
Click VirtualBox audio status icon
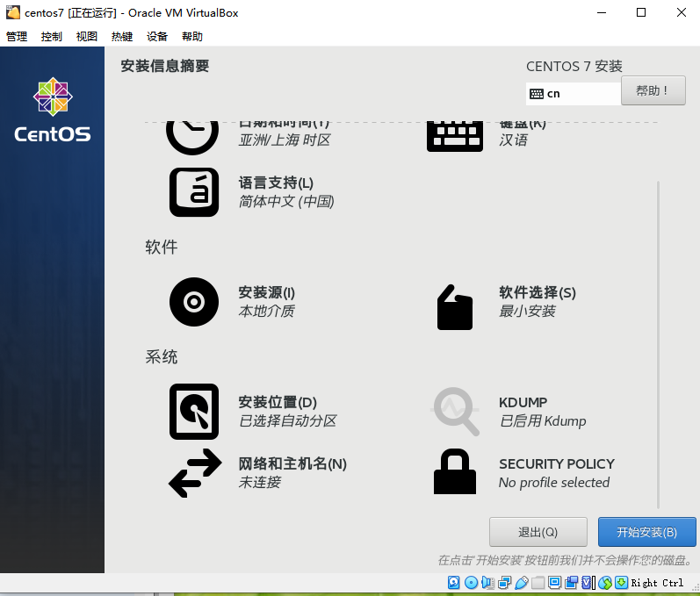pos(488,582)
